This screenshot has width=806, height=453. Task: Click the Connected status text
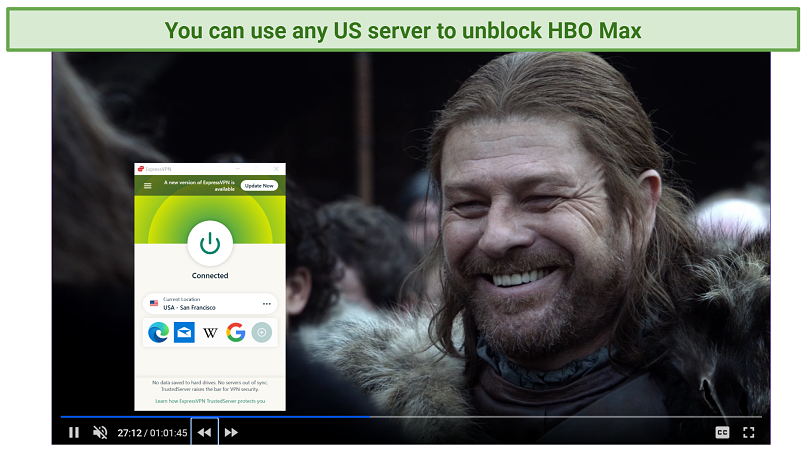[x=210, y=276]
